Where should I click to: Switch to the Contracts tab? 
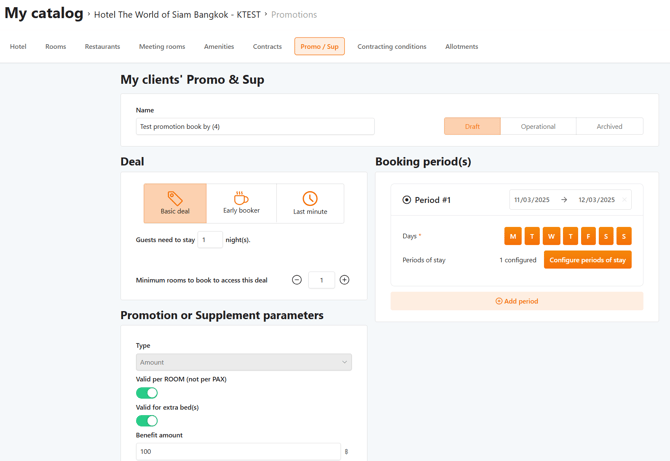(x=267, y=46)
